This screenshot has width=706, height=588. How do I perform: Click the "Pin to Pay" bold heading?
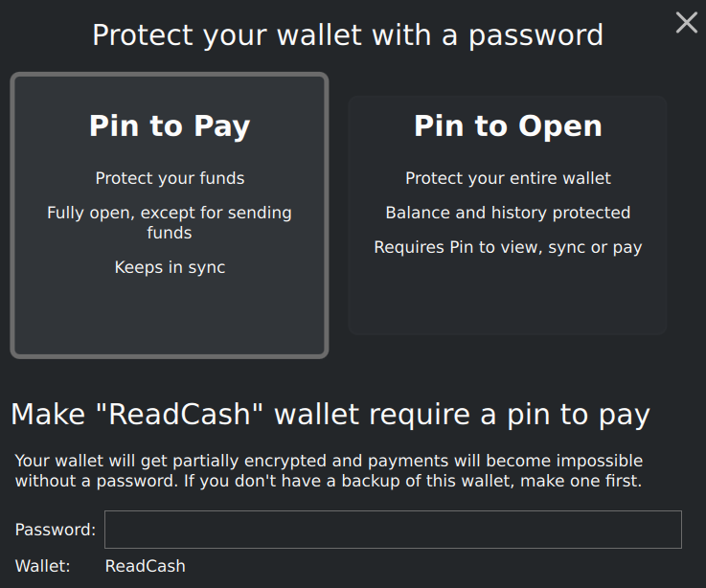170,126
